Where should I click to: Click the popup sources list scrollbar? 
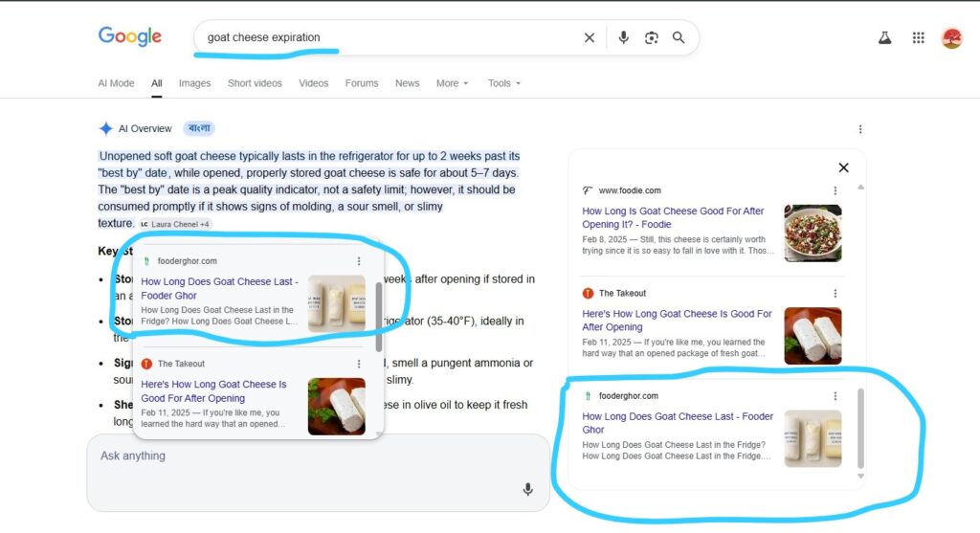click(379, 316)
